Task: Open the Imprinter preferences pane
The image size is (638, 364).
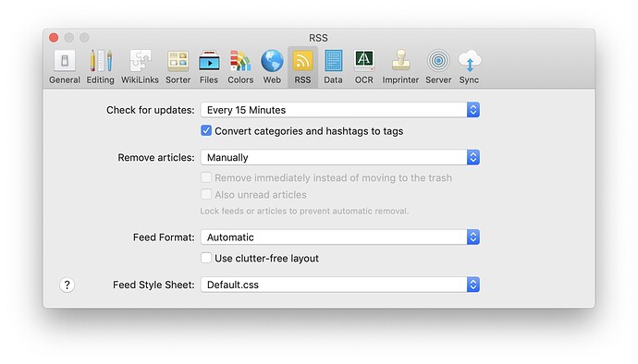Action: pyautogui.click(x=400, y=67)
